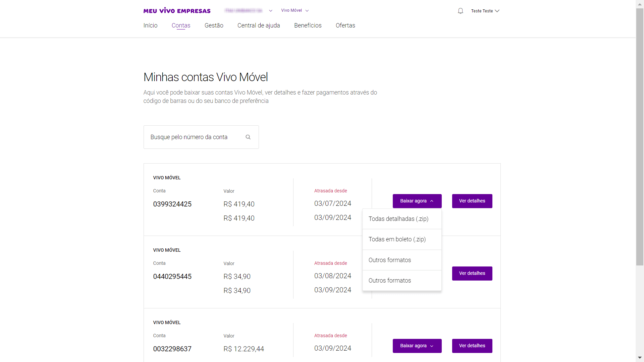
Task: Click account number 0399324425
Action: tap(172, 204)
